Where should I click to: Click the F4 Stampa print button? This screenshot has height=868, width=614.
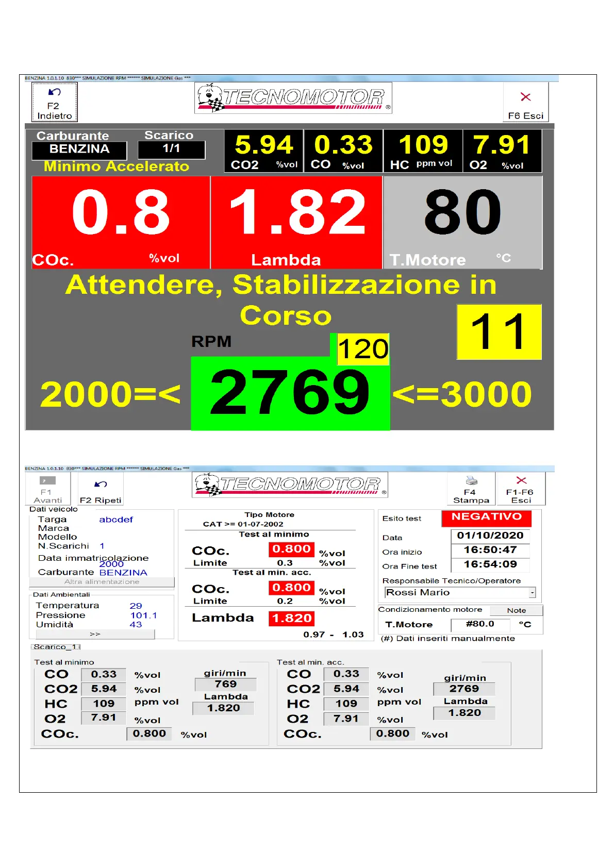pos(471,489)
